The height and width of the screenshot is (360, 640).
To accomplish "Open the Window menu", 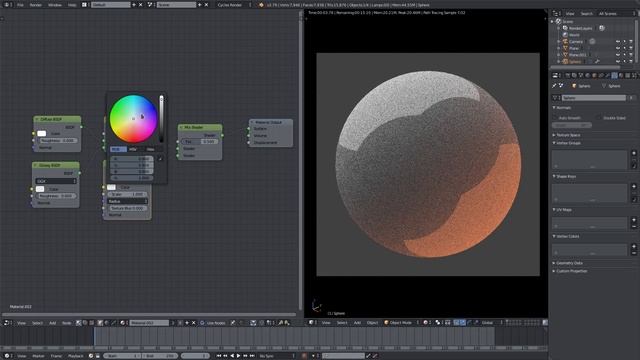I will pos(55,5).
